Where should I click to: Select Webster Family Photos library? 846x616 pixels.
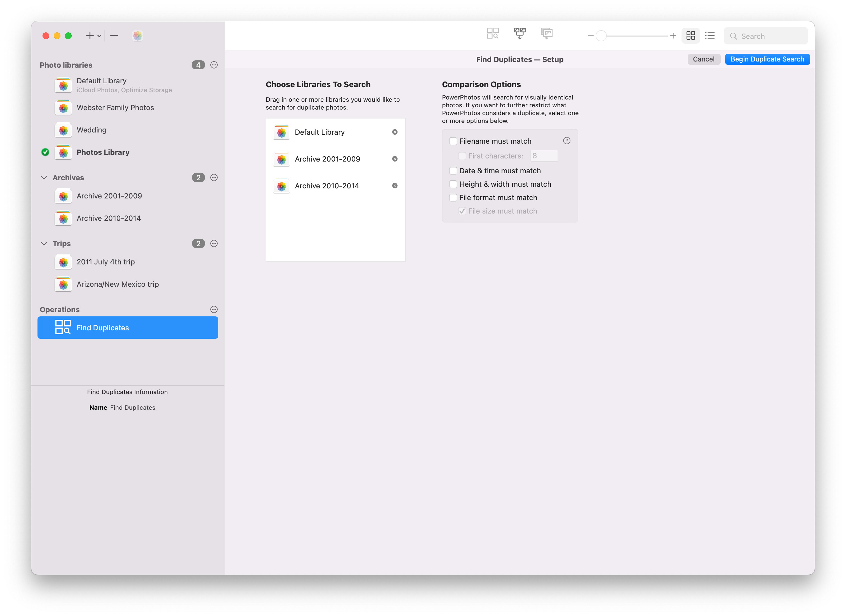click(x=115, y=108)
